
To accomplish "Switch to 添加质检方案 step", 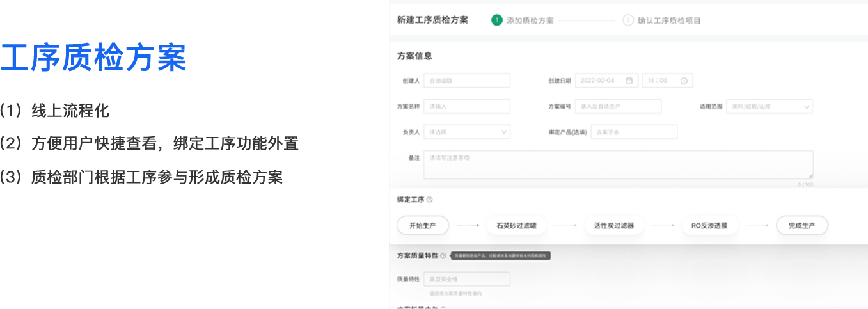I will point(530,20).
